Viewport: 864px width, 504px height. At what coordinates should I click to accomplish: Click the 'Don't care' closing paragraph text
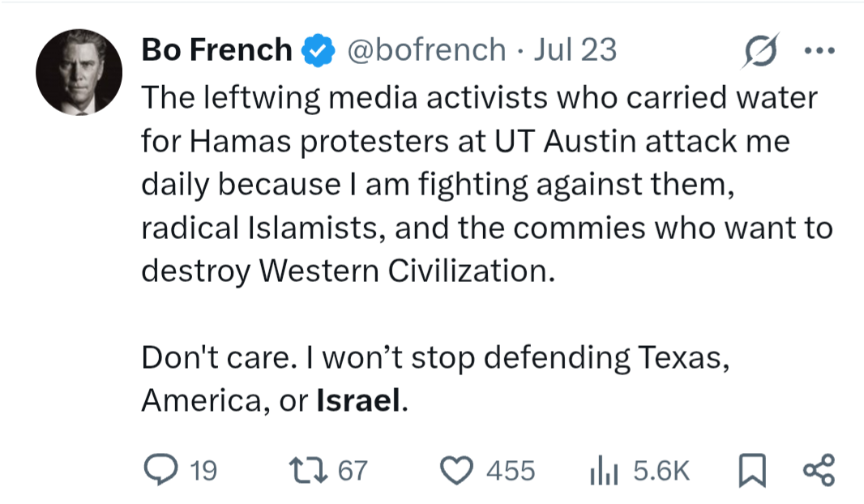[x=435, y=379]
